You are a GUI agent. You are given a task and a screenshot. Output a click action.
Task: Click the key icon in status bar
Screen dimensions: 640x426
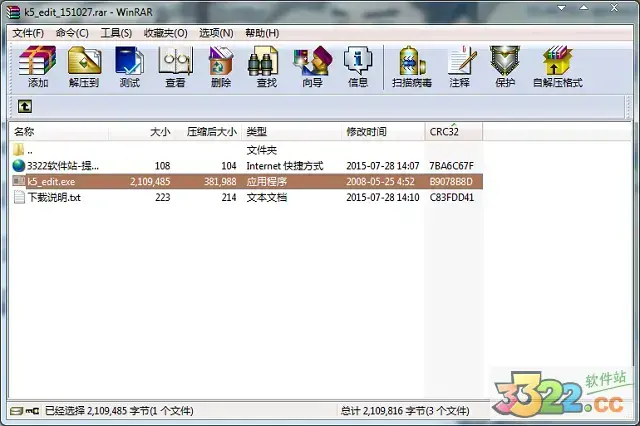[x=33, y=410]
